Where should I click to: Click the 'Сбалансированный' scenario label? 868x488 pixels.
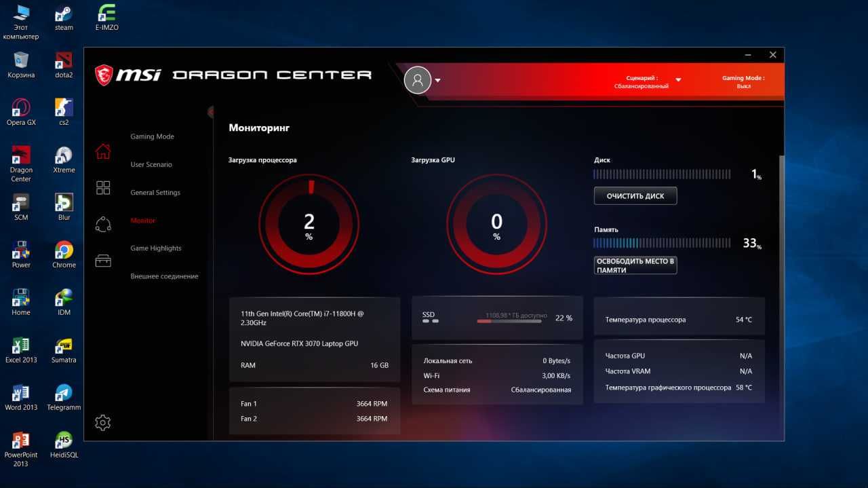[642, 87]
